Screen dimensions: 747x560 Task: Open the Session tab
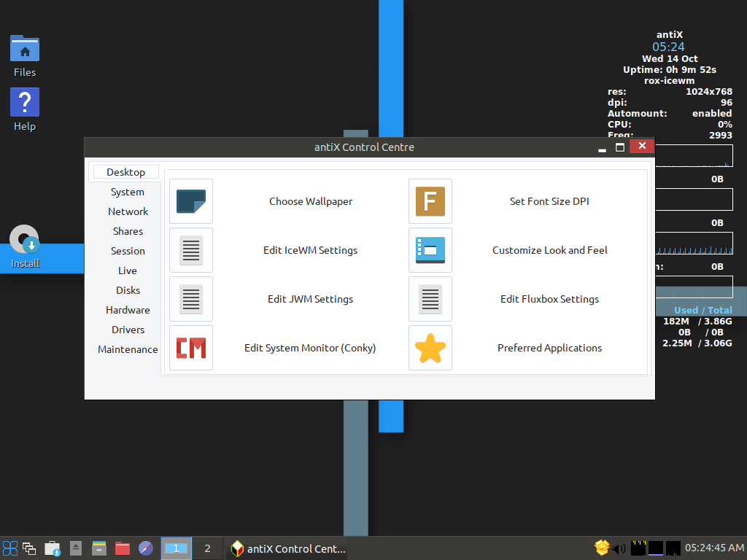(128, 251)
